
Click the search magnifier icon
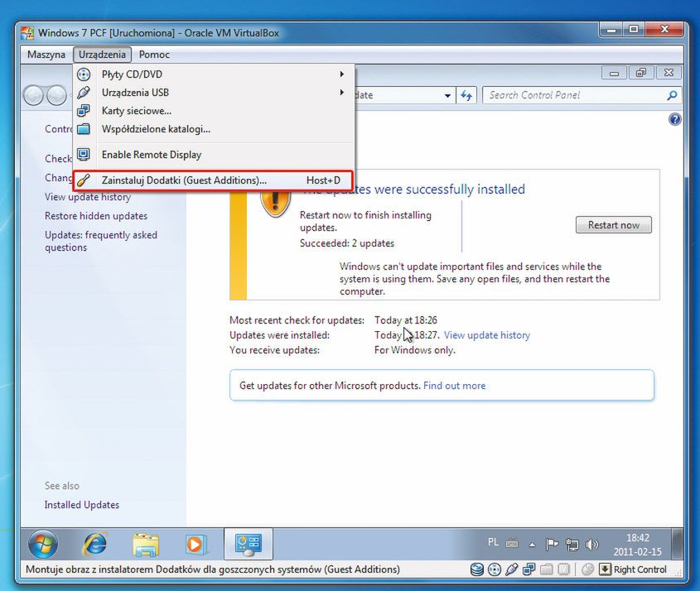tap(672, 95)
